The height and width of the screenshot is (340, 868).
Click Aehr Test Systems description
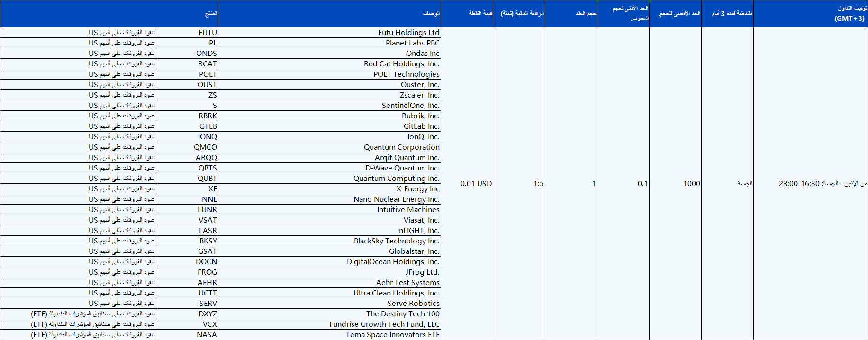pos(330,283)
